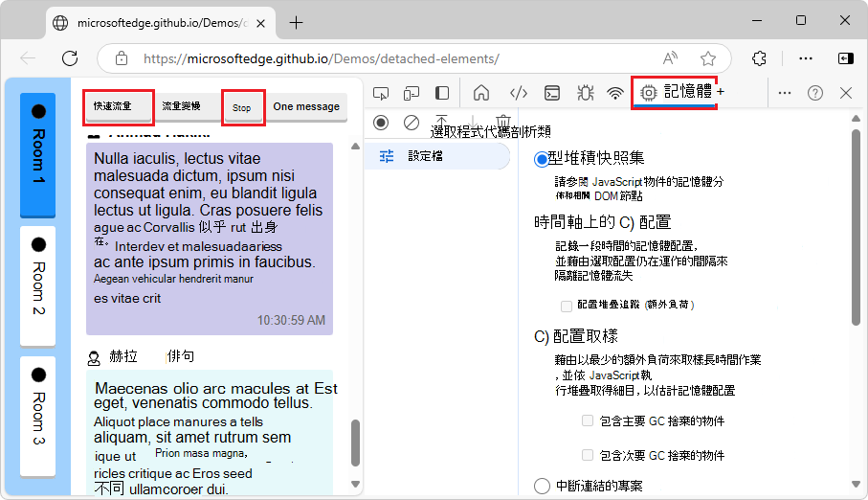
Task: Click the One message button
Action: click(x=306, y=106)
